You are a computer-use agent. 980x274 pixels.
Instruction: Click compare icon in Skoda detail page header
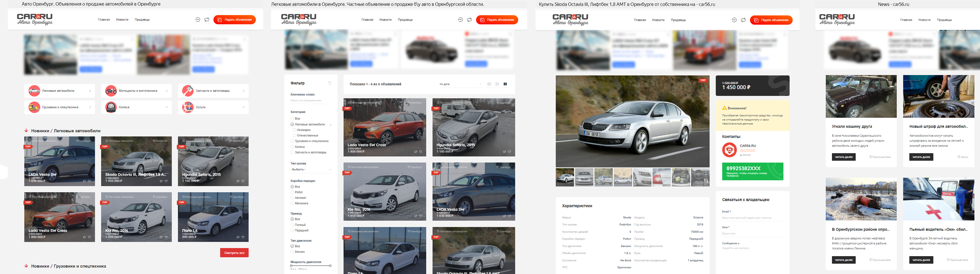[x=743, y=20]
